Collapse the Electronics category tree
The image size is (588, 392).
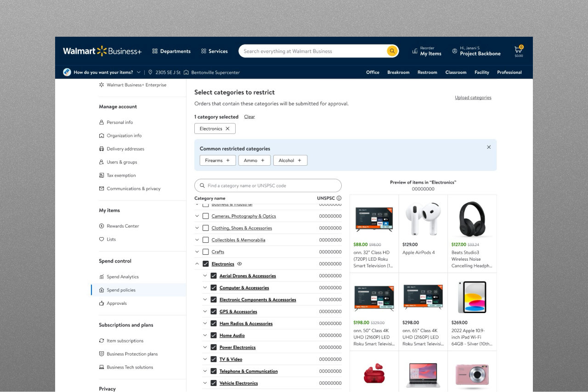198,263
